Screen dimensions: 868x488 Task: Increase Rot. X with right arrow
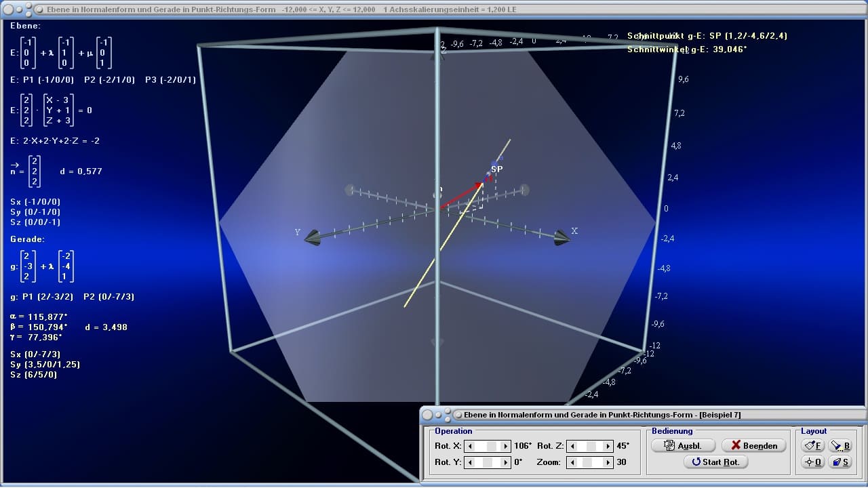[506, 446]
